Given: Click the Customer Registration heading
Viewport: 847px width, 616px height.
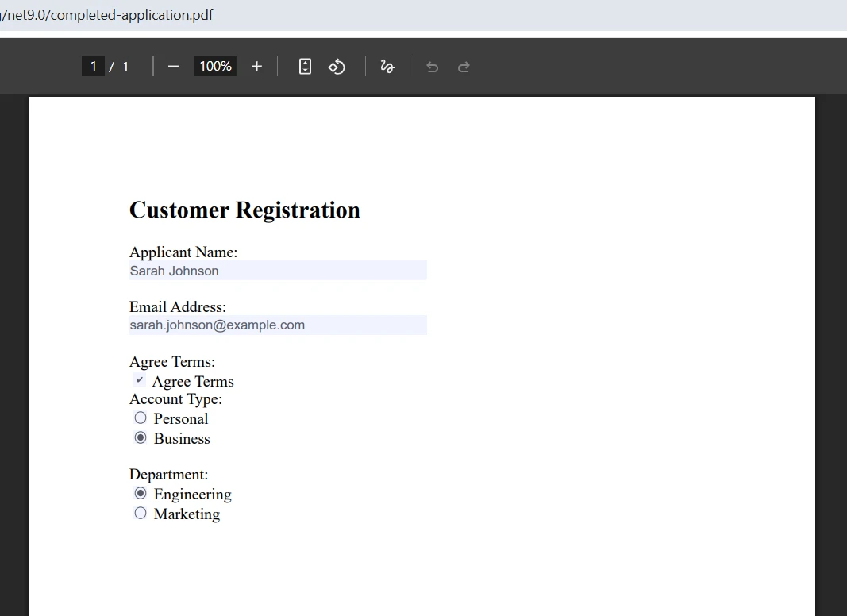Looking at the screenshot, I should (244, 210).
